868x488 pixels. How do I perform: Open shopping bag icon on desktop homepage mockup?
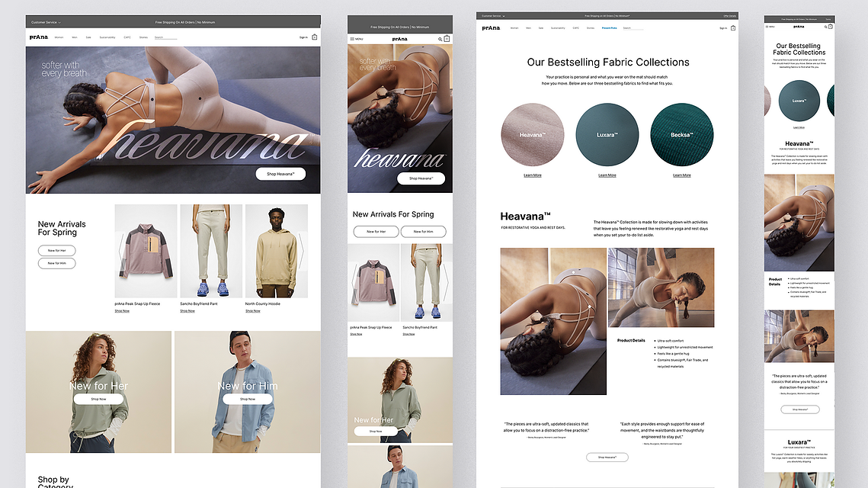pos(315,37)
